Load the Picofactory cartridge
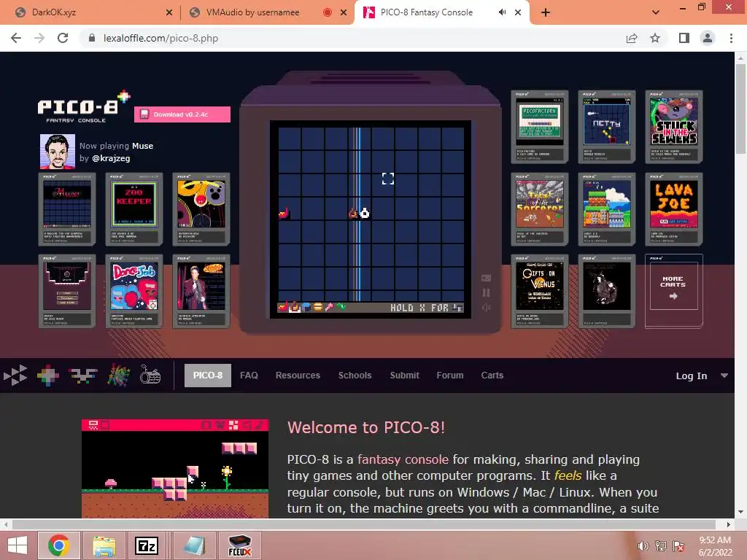 [x=540, y=126]
